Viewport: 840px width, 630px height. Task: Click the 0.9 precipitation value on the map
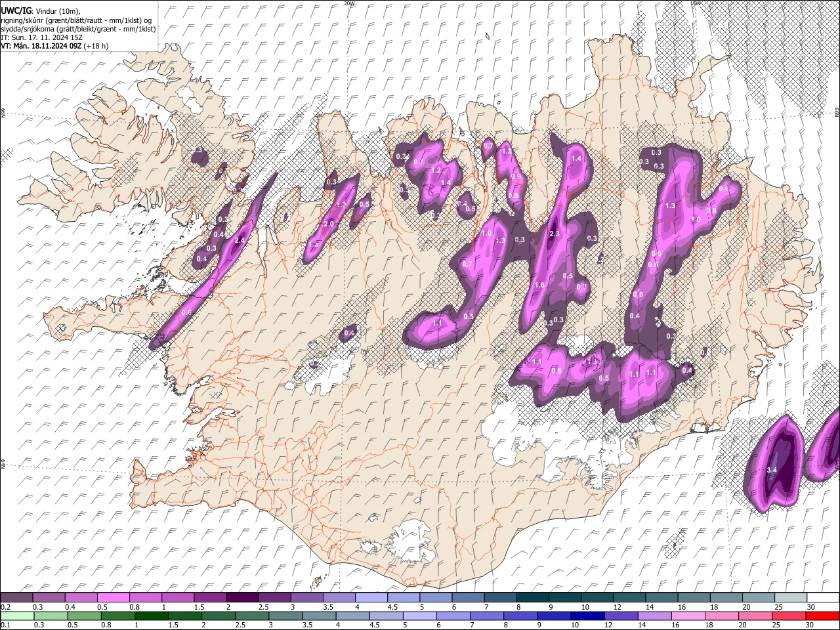515,177
